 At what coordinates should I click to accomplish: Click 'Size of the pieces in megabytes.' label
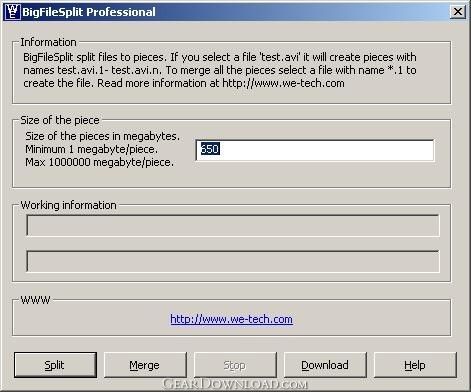[102, 136]
